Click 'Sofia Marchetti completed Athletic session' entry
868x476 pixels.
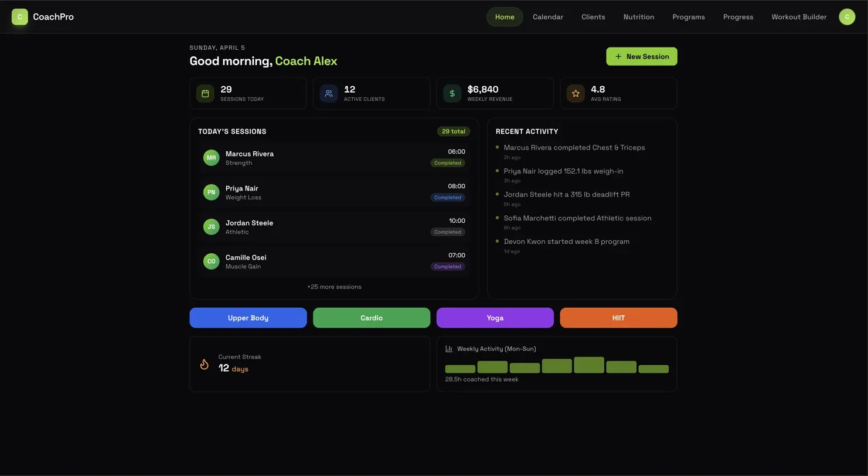tap(577, 218)
